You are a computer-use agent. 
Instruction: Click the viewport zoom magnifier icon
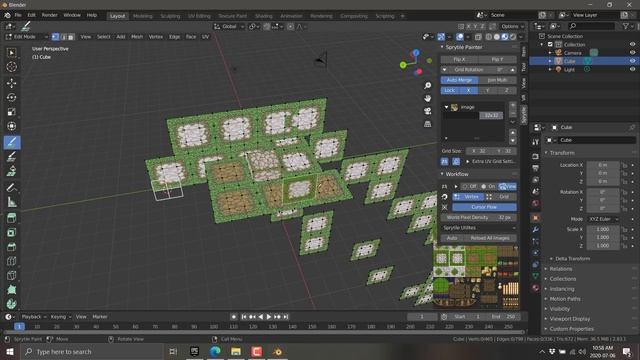(x=427, y=86)
